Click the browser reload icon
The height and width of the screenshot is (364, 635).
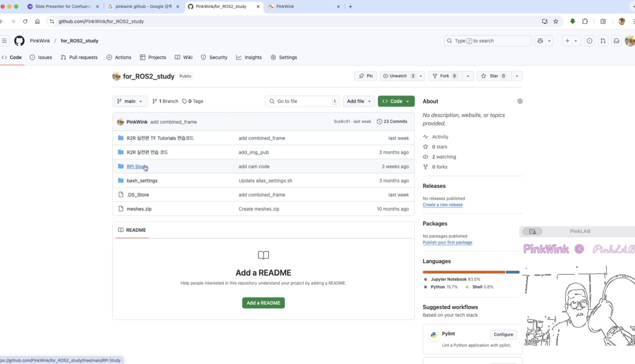click(x=25, y=21)
